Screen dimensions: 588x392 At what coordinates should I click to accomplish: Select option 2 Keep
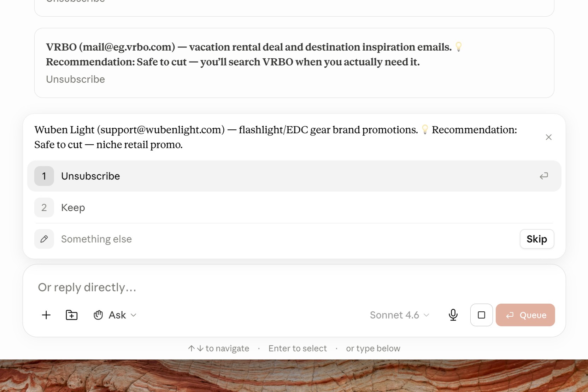point(294,207)
